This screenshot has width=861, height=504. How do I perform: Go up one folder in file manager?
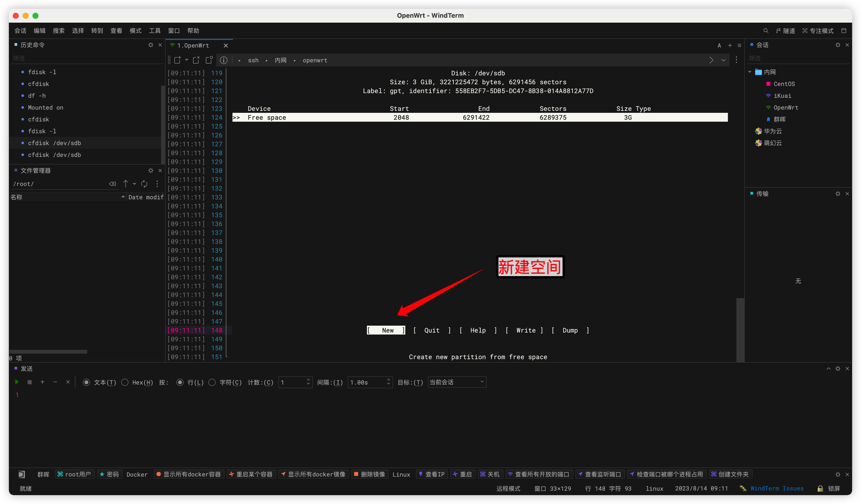click(x=125, y=184)
